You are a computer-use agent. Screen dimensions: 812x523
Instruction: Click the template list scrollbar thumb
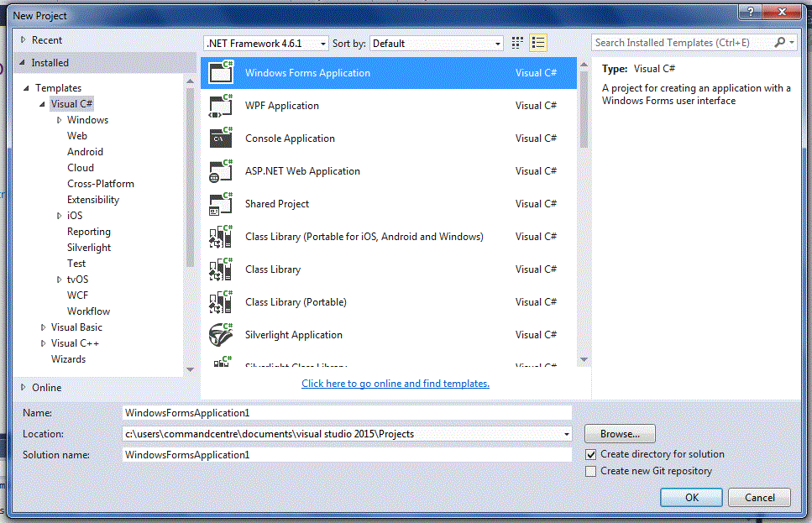(584, 110)
